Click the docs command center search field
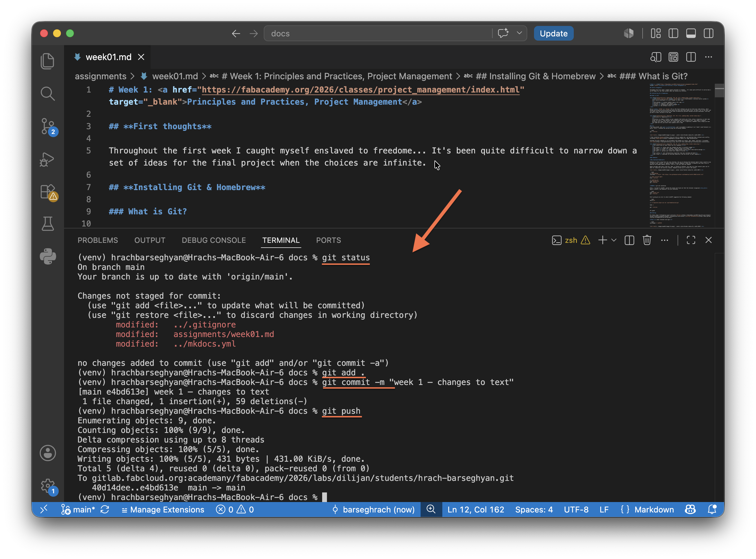Viewport: 756px width, 559px height. [377, 34]
